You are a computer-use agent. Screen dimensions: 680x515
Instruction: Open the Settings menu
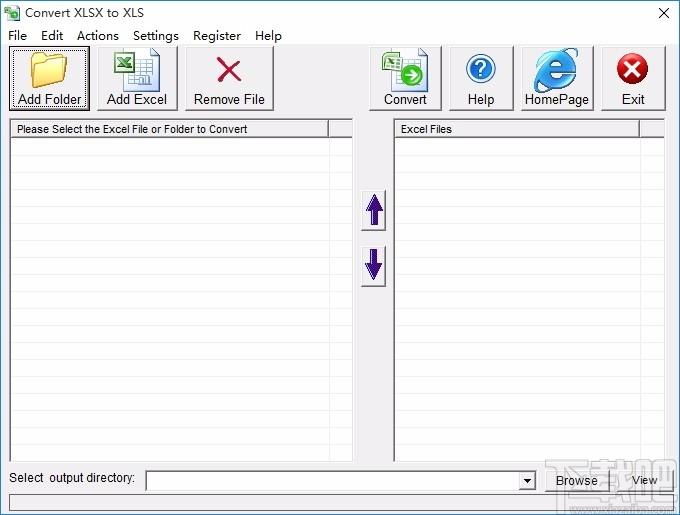click(x=156, y=36)
